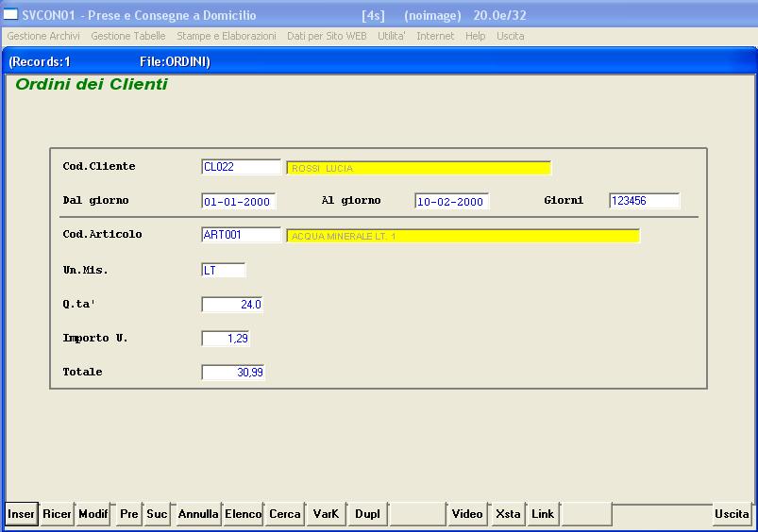This screenshot has width=758, height=532.
Task: Click the Ordini dei Clienti heading
Action: pyautogui.click(x=92, y=84)
